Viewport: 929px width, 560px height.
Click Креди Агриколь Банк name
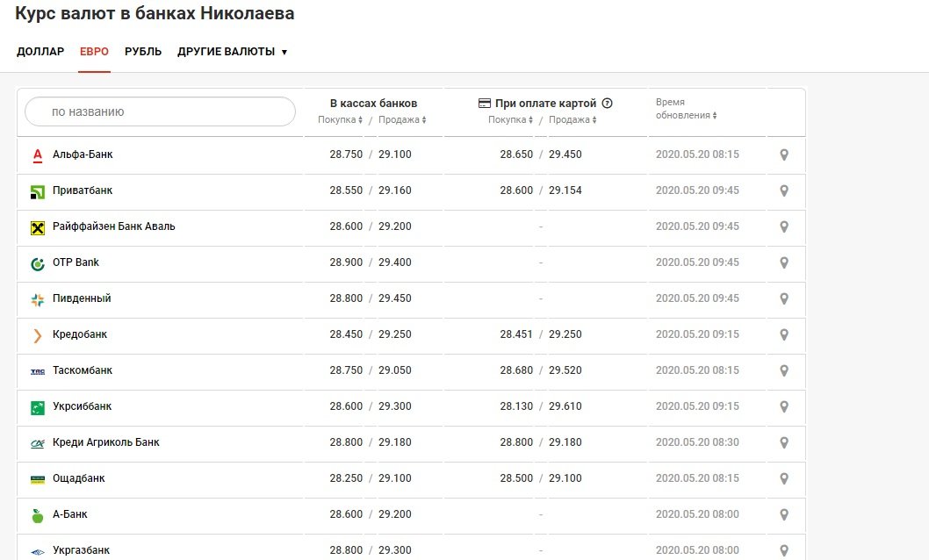pyautogui.click(x=106, y=442)
